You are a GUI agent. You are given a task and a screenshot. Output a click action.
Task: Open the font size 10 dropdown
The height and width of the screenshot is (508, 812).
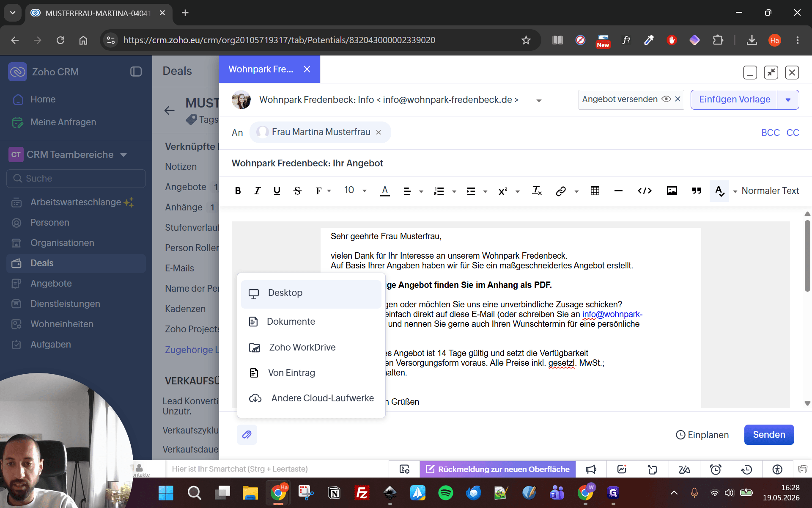click(355, 190)
